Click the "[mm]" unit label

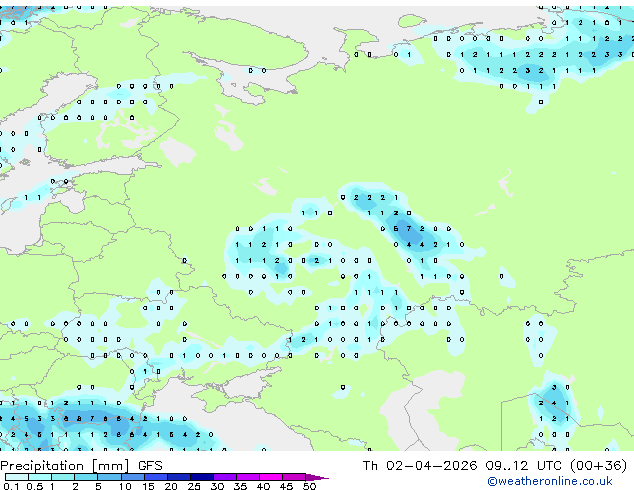(110, 466)
